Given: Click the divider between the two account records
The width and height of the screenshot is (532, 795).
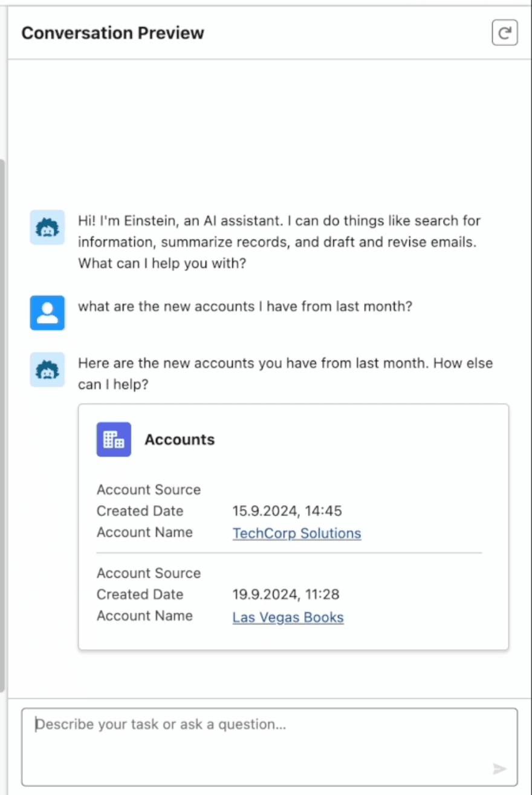Looking at the screenshot, I should point(289,553).
